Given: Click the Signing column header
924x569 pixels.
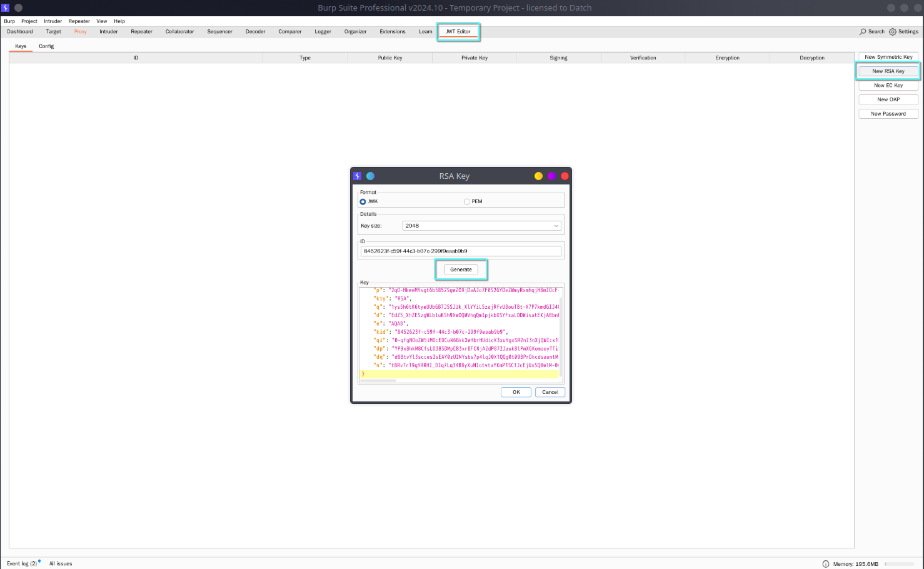Looking at the screenshot, I should pyautogui.click(x=559, y=58).
